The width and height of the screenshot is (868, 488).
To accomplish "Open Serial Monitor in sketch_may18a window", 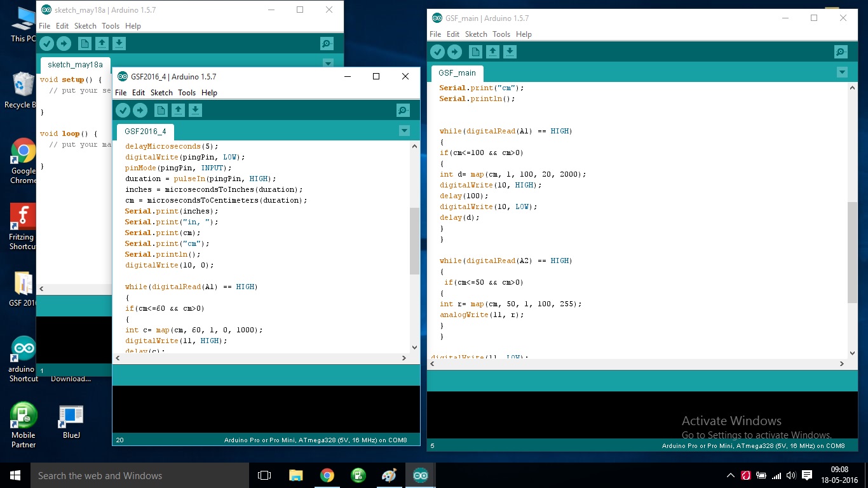I will (326, 43).
